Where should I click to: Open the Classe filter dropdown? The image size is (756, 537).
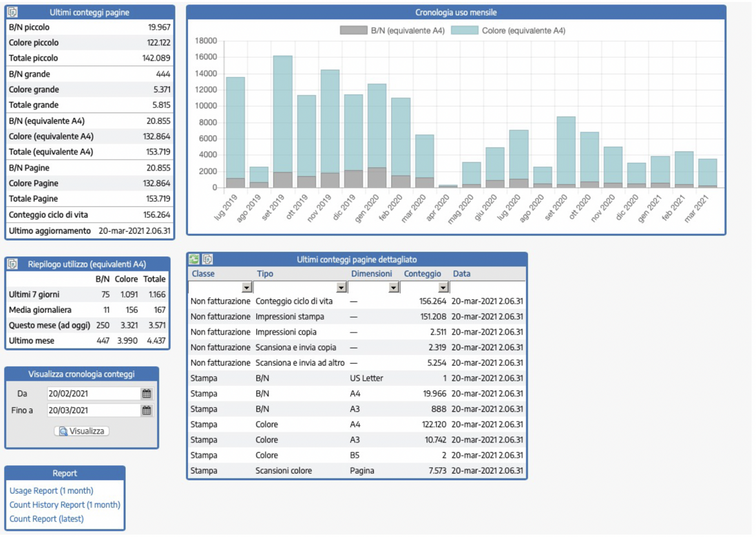click(x=246, y=288)
